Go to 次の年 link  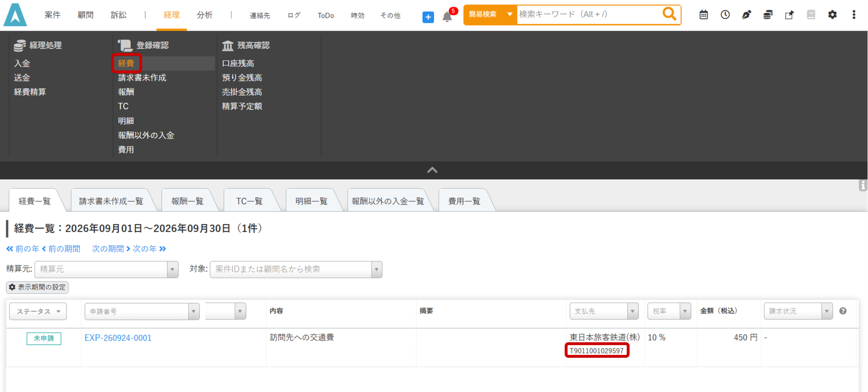pos(149,249)
